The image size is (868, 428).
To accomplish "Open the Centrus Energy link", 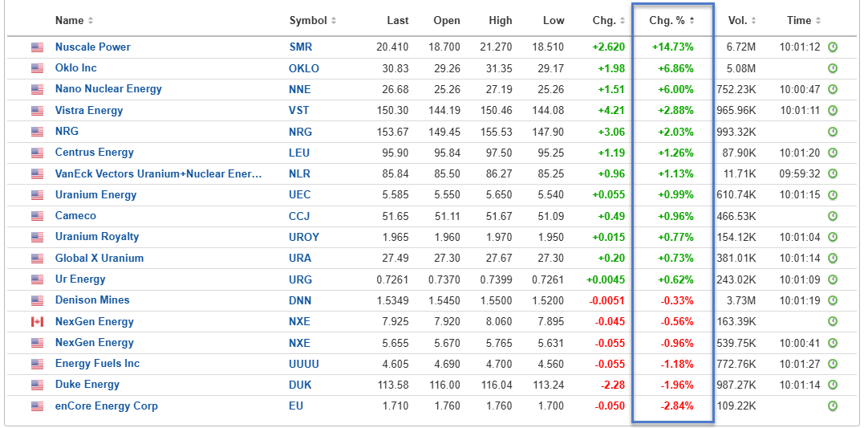I will 94,153.
